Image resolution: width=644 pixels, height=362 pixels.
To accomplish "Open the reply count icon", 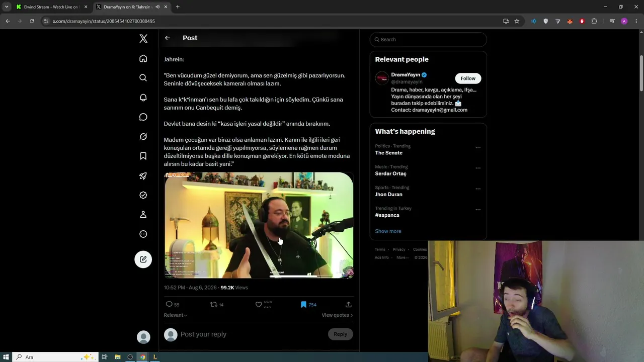I will [169, 305].
